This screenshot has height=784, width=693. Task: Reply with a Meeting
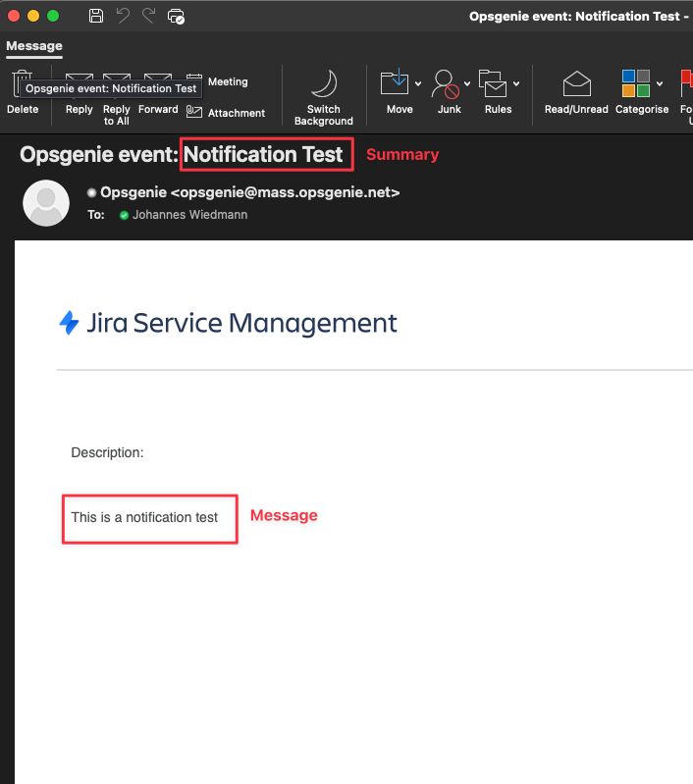tap(218, 81)
